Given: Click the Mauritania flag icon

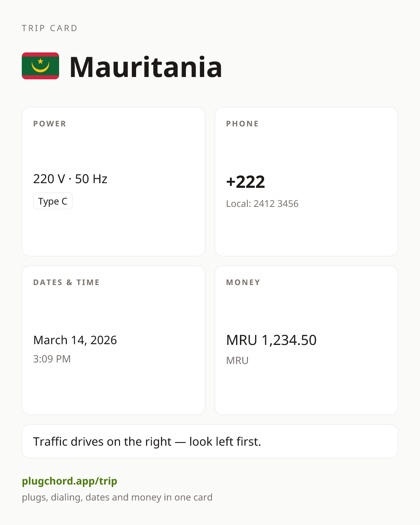Looking at the screenshot, I should (40, 66).
